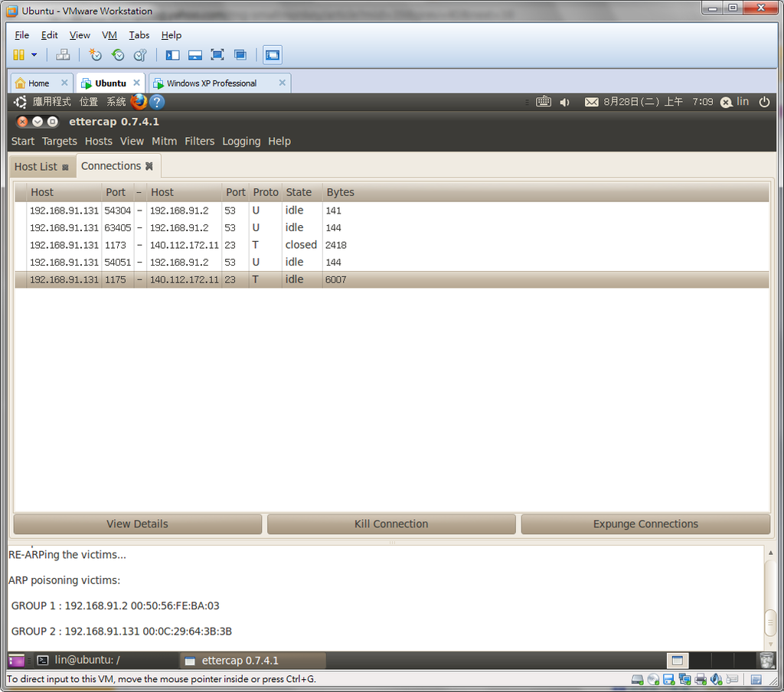Toggle the thumbnail bar view icon

click(195, 55)
